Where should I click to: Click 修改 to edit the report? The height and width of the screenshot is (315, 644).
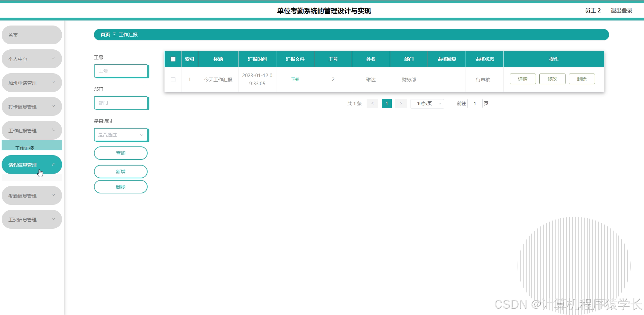[x=552, y=79]
